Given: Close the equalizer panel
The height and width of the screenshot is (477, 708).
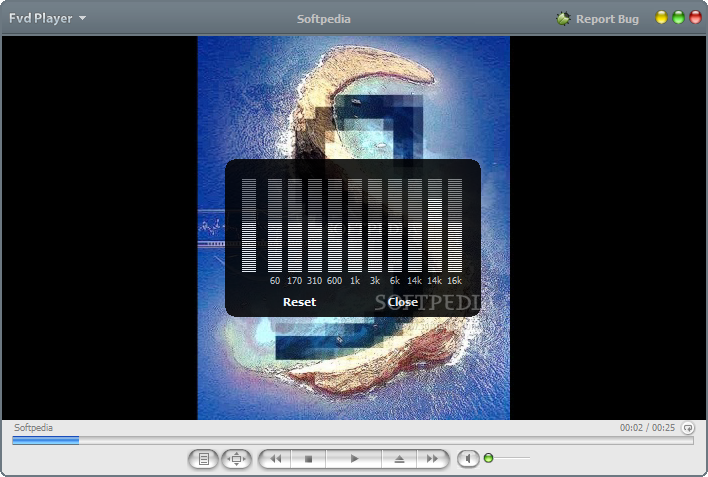Looking at the screenshot, I should (x=403, y=302).
